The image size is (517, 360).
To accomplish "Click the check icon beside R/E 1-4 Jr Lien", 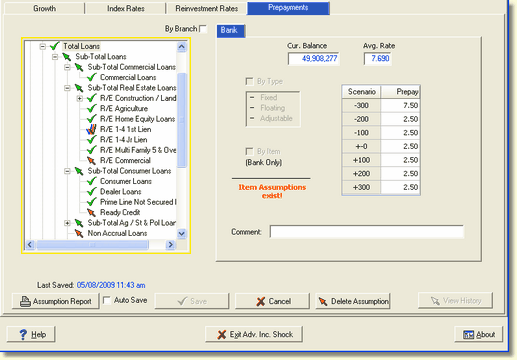I will pyautogui.click(x=92, y=140).
